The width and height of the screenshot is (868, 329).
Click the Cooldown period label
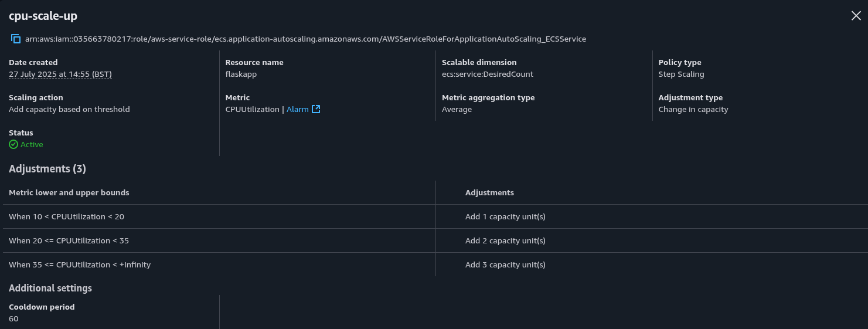point(42,307)
